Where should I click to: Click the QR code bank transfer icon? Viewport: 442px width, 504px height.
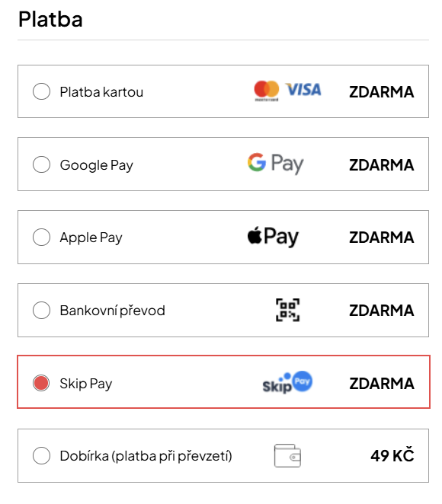(287, 310)
